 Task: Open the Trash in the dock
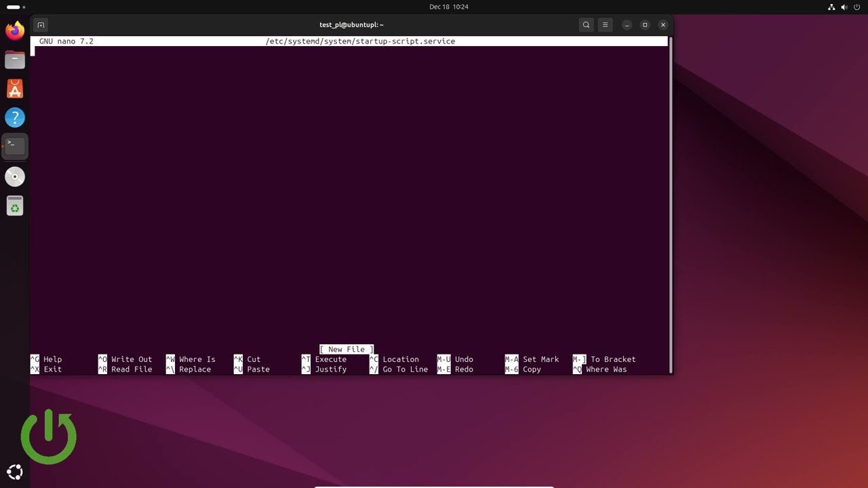(x=15, y=206)
